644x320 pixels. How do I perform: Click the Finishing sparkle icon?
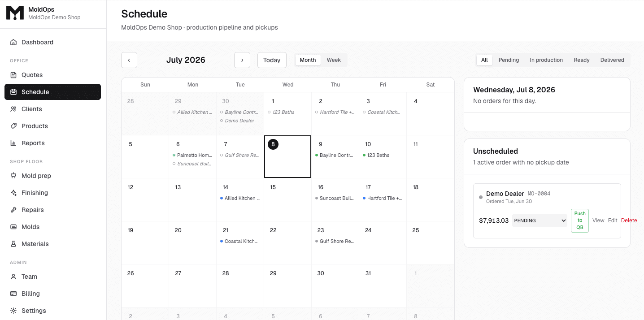13,193
